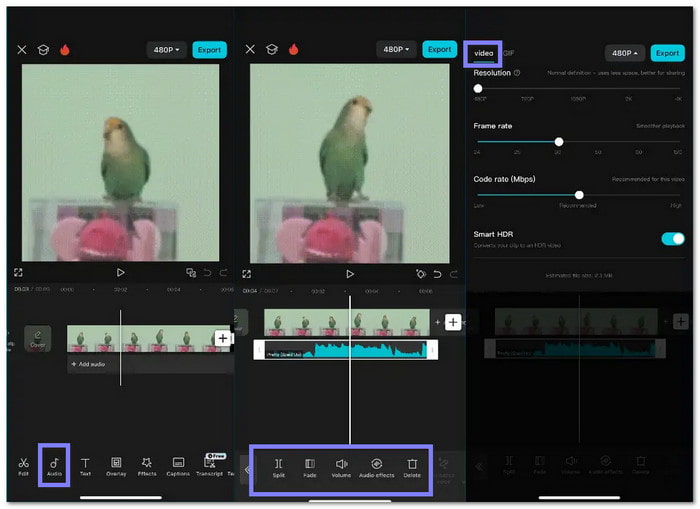The image size is (700, 509).
Task: Open 480P resolution dropdown in middle screen
Action: (396, 49)
